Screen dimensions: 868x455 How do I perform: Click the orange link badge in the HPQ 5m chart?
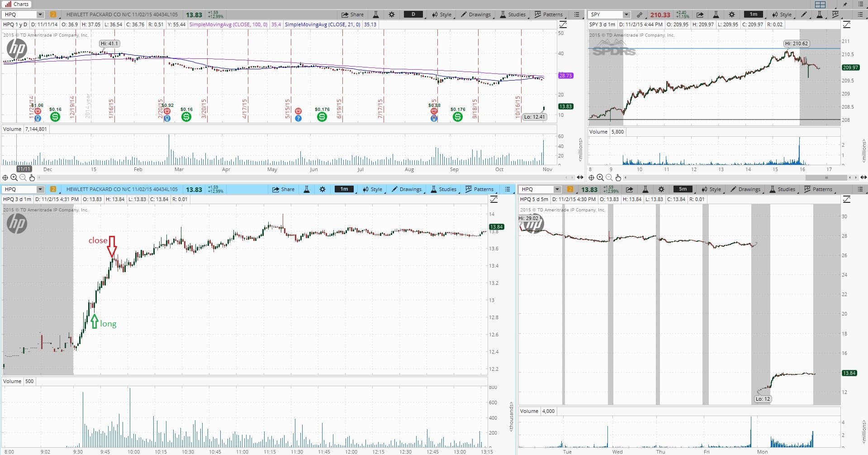coord(570,189)
